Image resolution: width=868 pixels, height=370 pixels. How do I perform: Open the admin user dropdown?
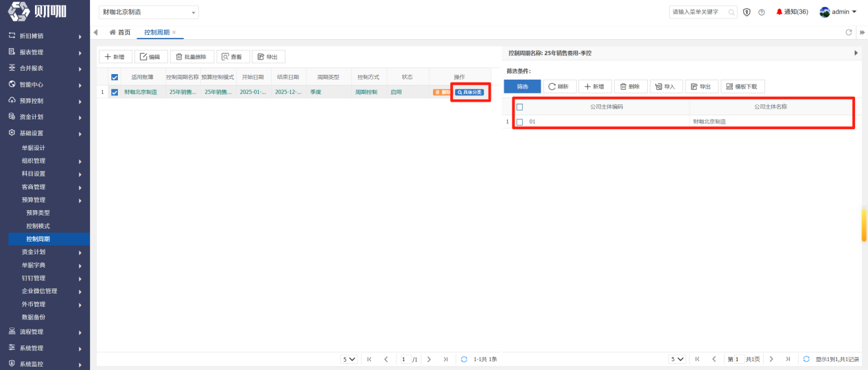(838, 12)
